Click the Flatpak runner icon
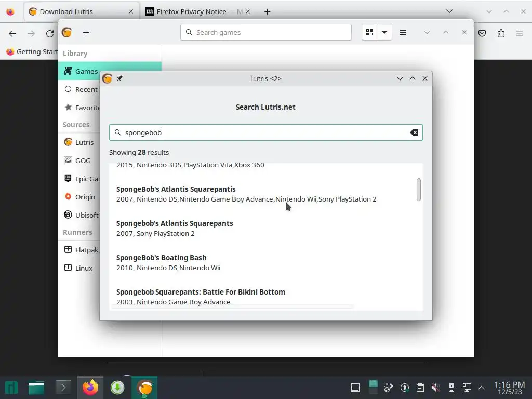The image size is (532, 399). [68, 249]
